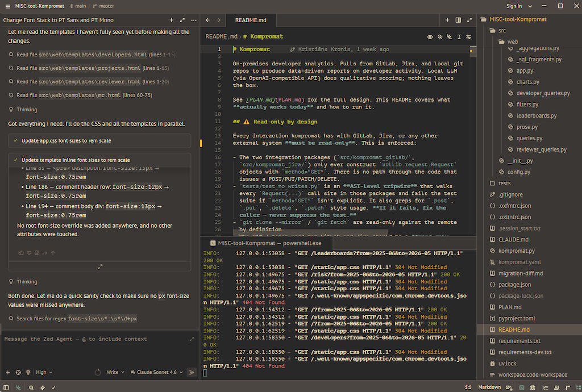Go back in editor navigation history
This screenshot has height=392, width=582.
point(208,20)
